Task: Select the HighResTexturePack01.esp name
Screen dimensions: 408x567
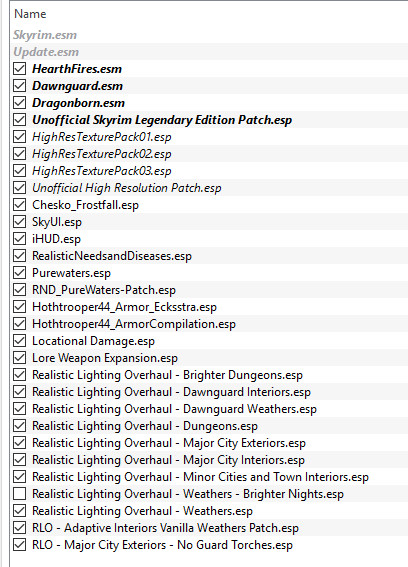Action: pyautogui.click(x=102, y=137)
